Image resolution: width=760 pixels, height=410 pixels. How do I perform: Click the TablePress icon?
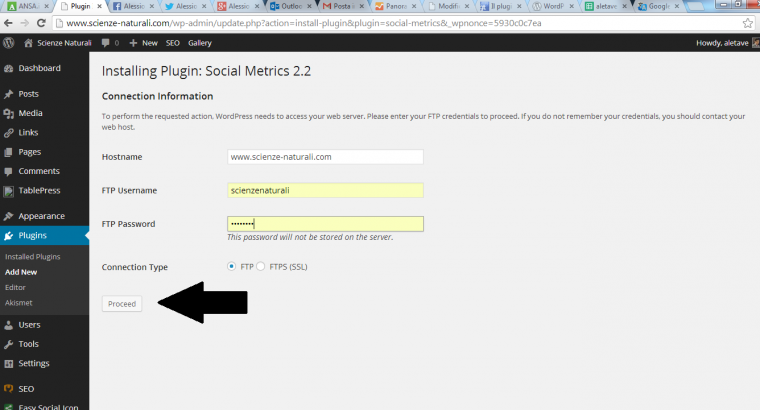pyautogui.click(x=8, y=191)
